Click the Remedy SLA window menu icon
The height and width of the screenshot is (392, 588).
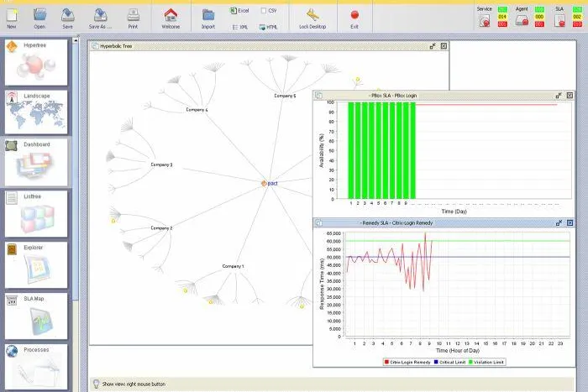click(318, 223)
